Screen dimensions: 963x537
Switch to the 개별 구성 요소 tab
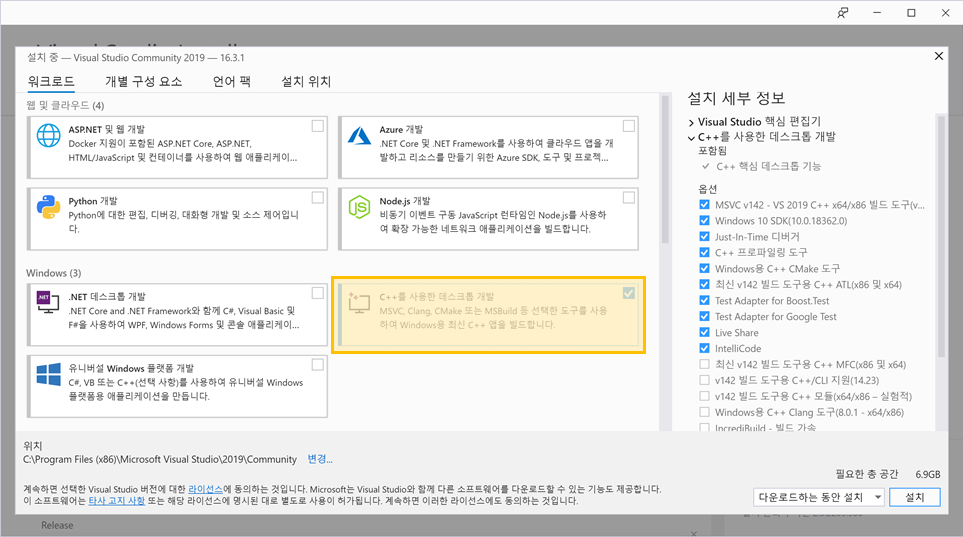point(144,81)
